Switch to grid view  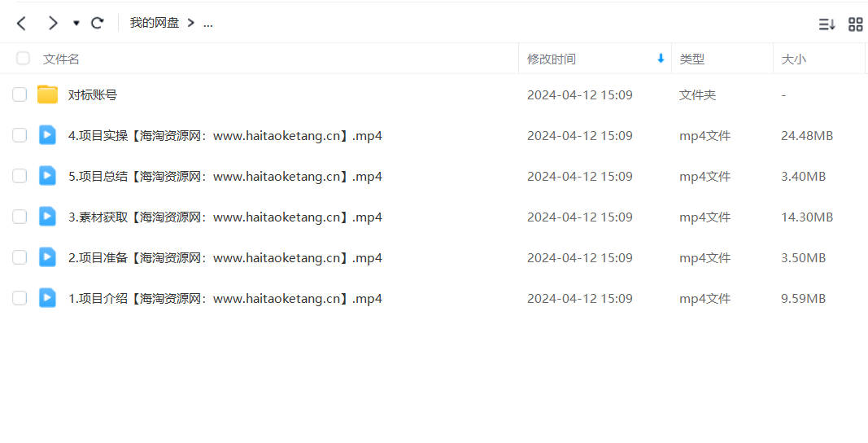pos(855,24)
